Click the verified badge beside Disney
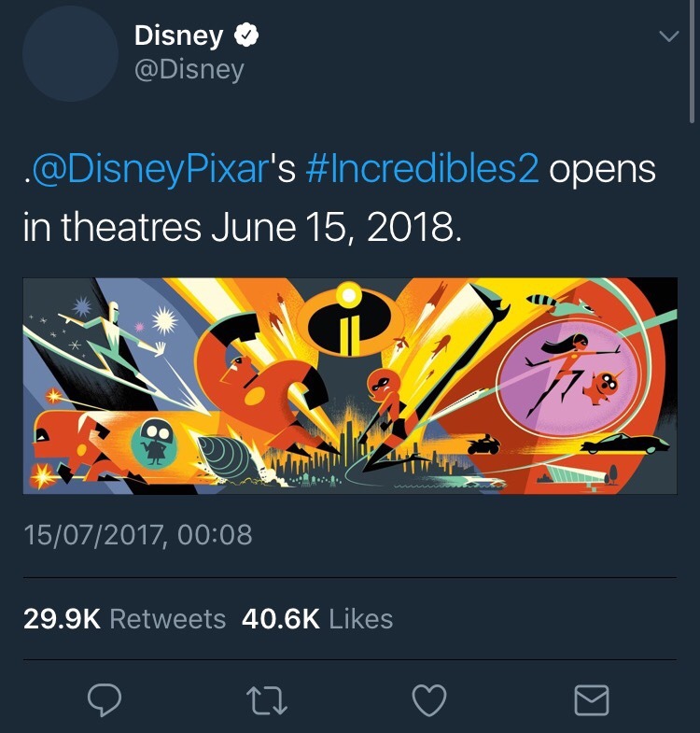The height and width of the screenshot is (733, 700). click(245, 36)
